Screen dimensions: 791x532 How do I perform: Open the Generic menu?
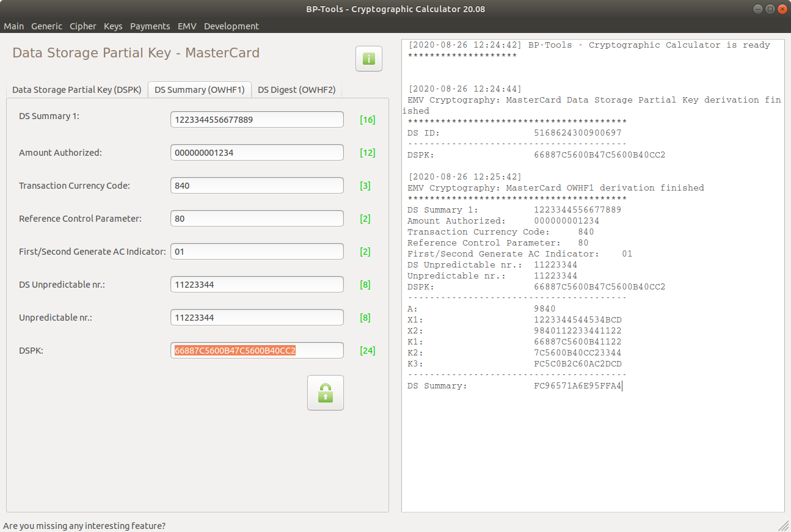[x=46, y=26]
